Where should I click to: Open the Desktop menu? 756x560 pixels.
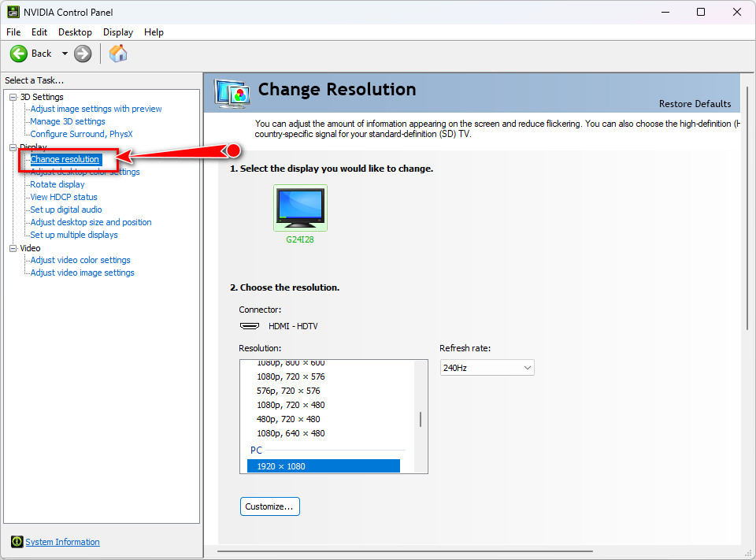point(76,32)
